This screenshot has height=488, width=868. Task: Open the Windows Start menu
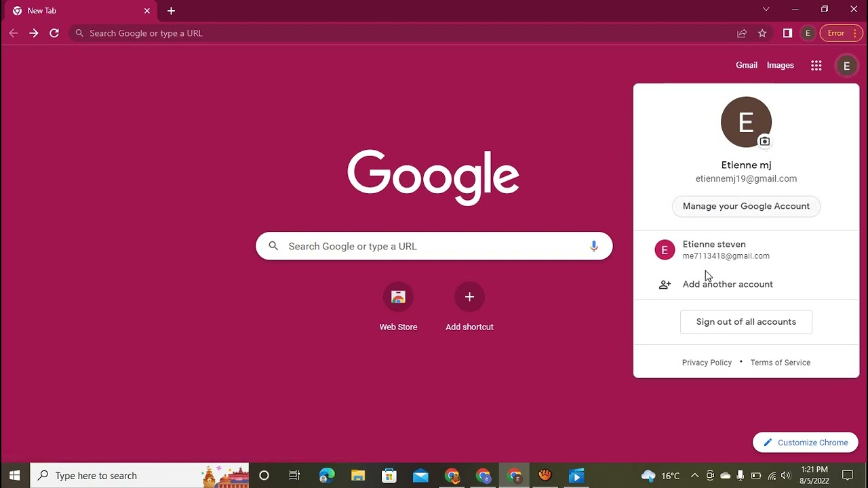[x=15, y=476]
